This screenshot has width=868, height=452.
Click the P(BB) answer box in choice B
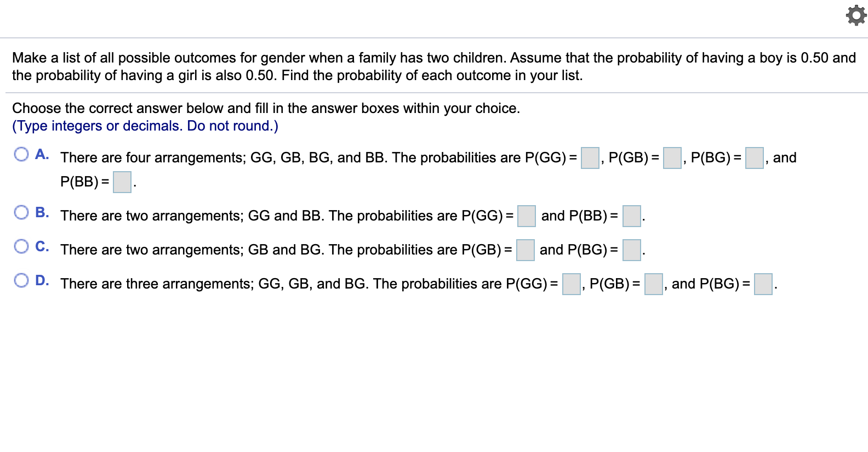point(632,216)
